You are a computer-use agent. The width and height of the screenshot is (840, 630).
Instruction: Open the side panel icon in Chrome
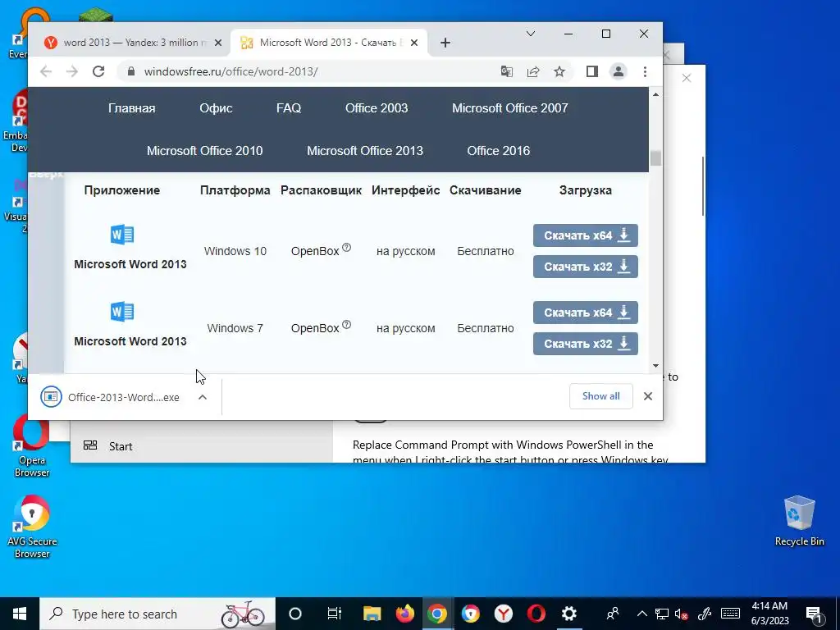pos(592,71)
